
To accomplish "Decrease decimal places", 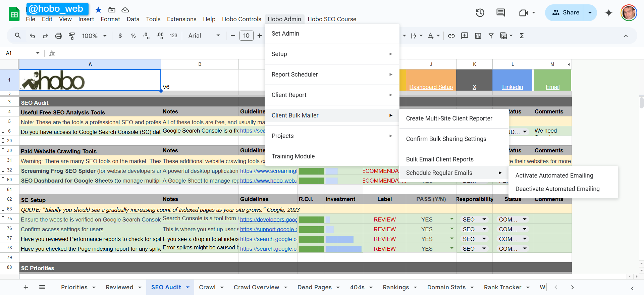I will click(147, 36).
